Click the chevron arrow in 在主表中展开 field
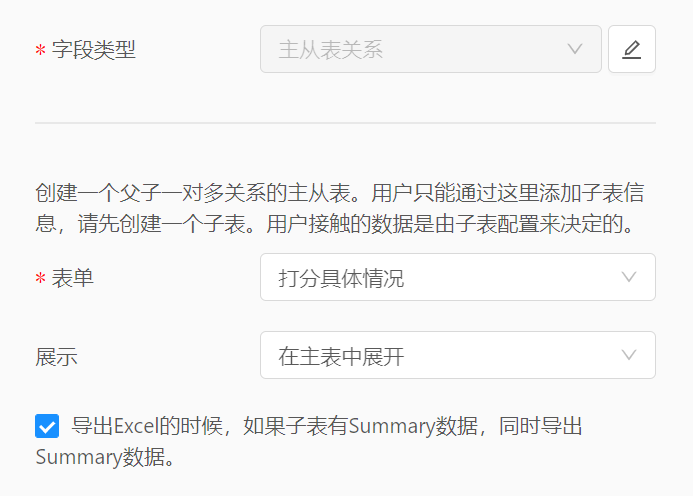The height and width of the screenshot is (496, 693). [628, 355]
